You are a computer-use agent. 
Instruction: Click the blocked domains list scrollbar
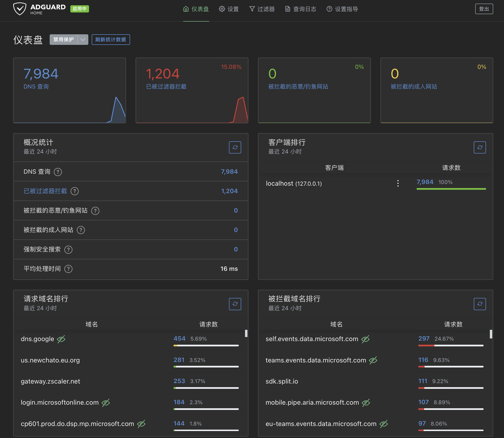(x=491, y=334)
